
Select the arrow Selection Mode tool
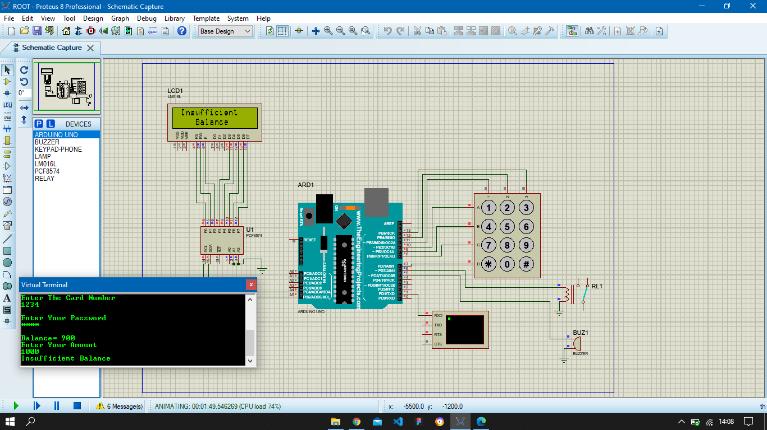tap(8, 69)
